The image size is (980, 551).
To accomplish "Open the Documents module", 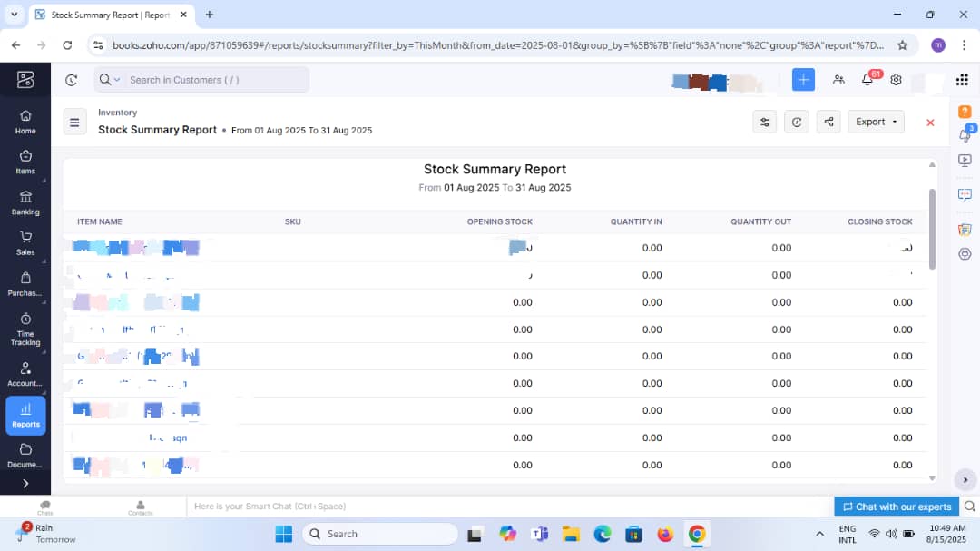I will point(25,456).
